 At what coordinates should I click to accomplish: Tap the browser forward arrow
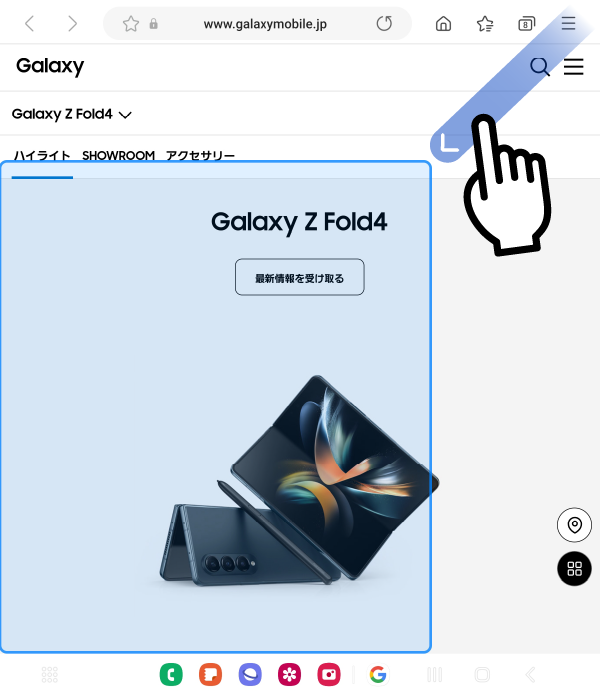(x=72, y=24)
